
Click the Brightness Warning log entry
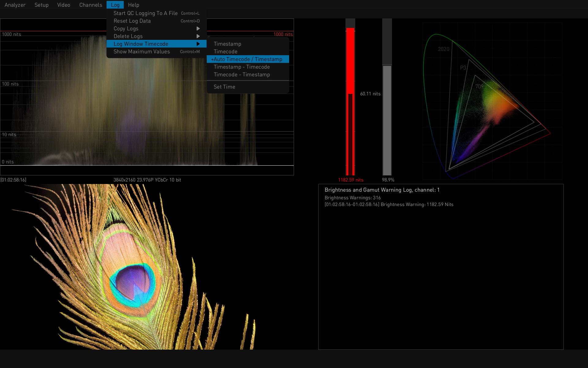point(389,205)
